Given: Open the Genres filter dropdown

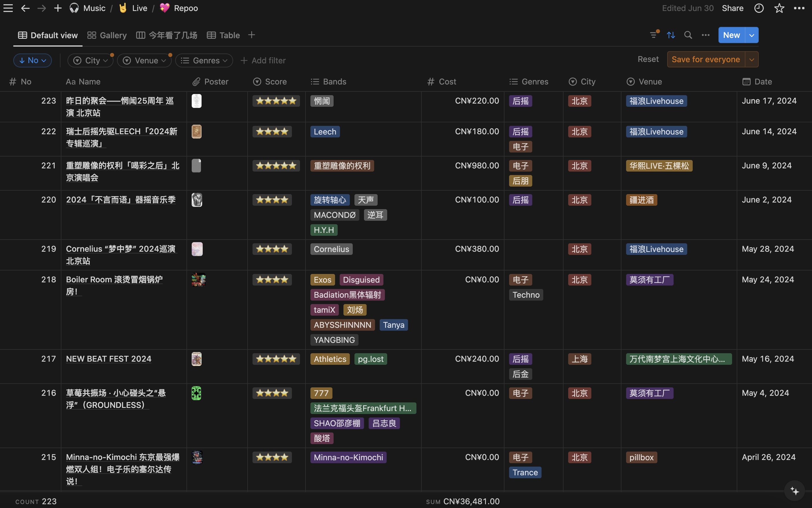Looking at the screenshot, I should 204,60.
